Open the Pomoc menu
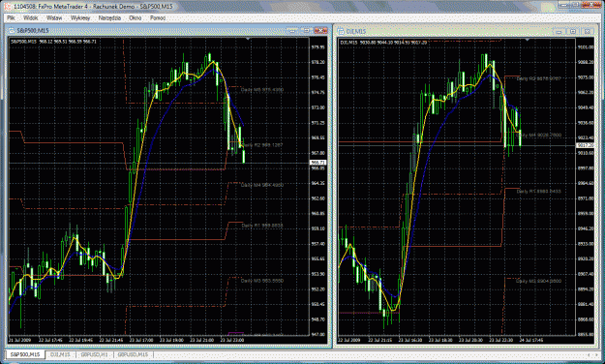This screenshot has height=364, width=605. tap(158, 18)
